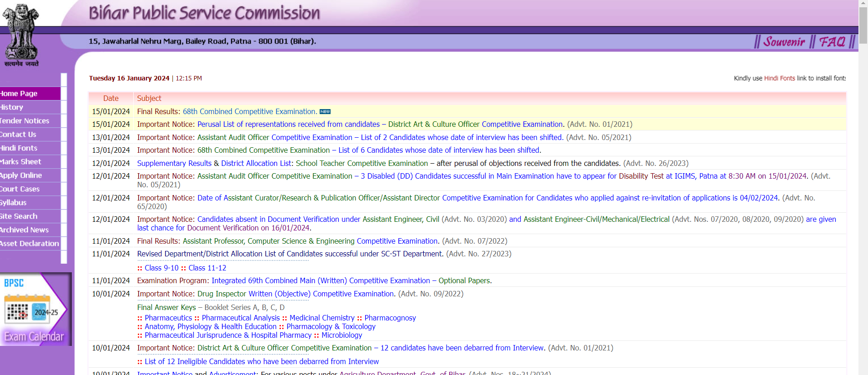Open 3 Disabled (DD) Candidates notice
868x375 pixels.
click(x=503, y=176)
